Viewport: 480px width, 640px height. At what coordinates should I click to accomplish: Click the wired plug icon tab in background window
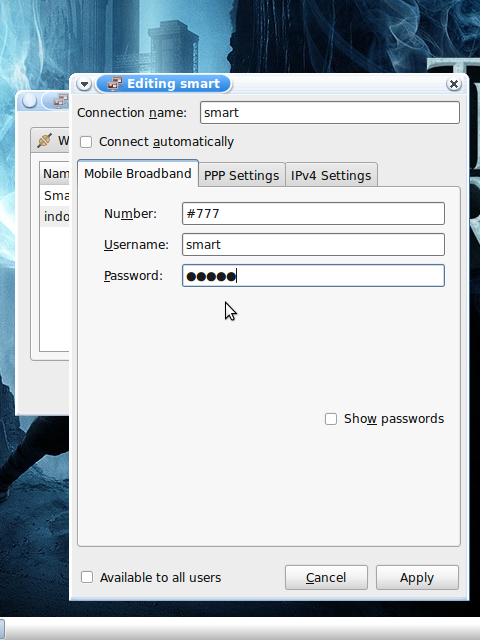pyautogui.click(x=44, y=140)
